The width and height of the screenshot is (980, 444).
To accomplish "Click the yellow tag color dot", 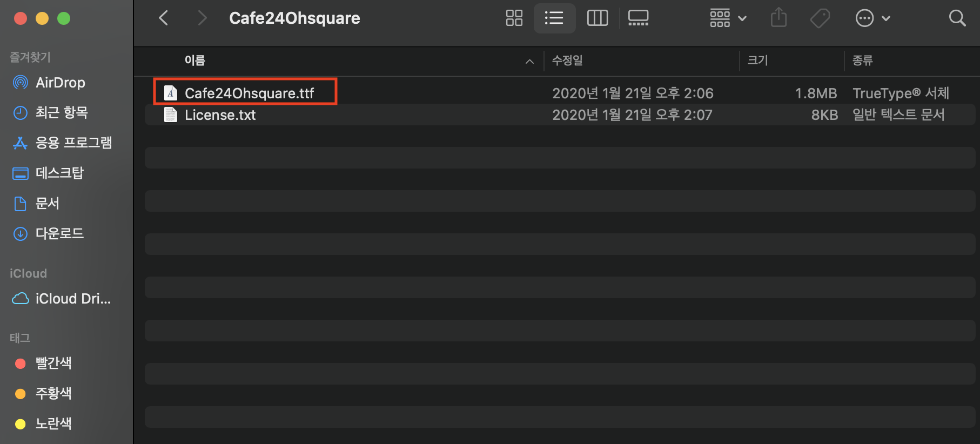I will (x=21, y=424).
